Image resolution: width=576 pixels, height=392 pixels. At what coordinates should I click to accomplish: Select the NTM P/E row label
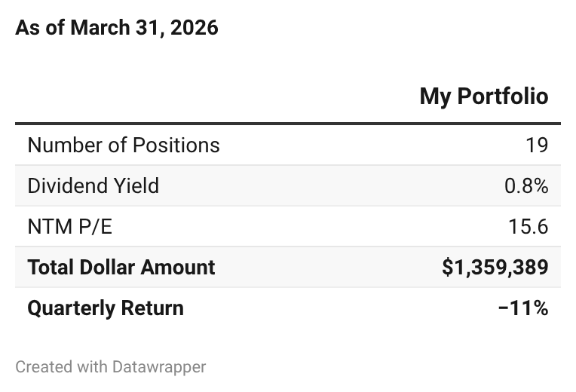(70, 226)
